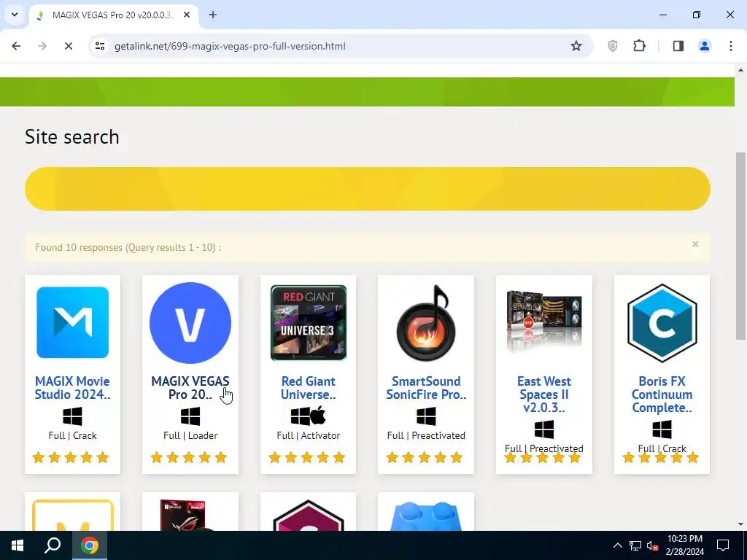Open the SmartSound SonicFire Pro title link
The height and width of the screenshot is (560, 747).
tap(426, 388)
